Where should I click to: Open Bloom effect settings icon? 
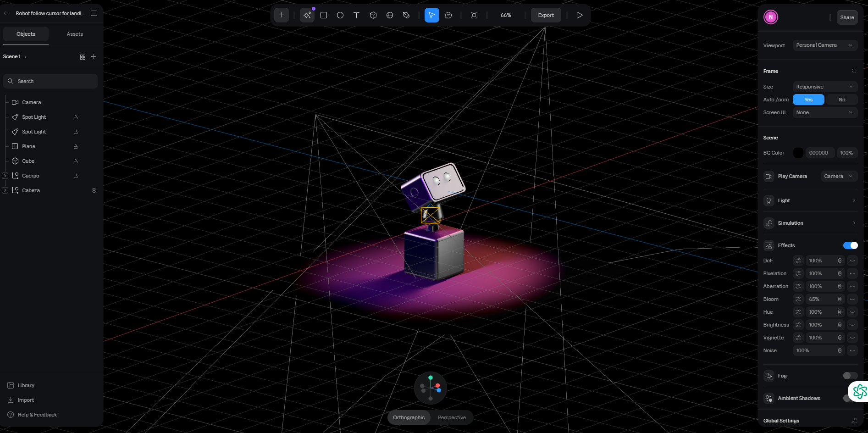(x=798, y=299)
